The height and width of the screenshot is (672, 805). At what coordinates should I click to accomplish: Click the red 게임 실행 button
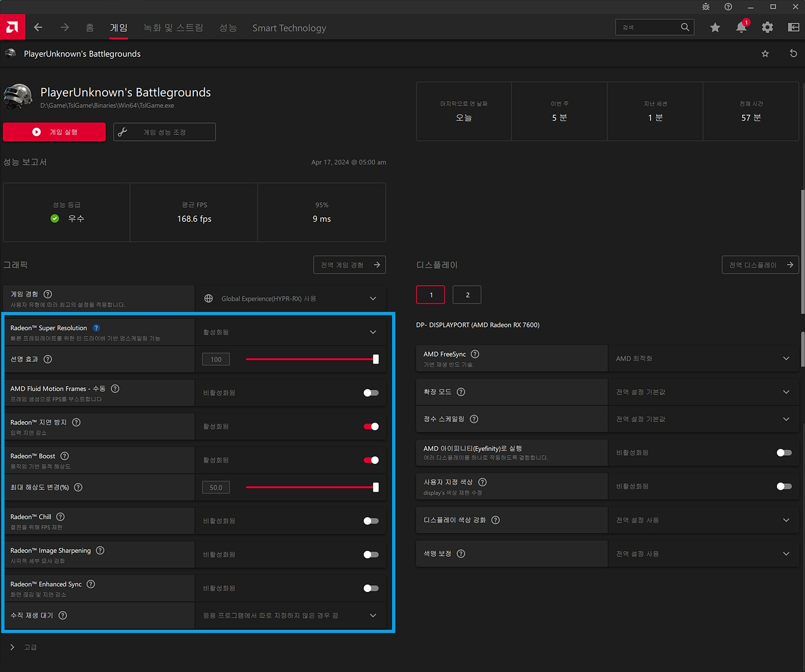(x=54, y=132)
